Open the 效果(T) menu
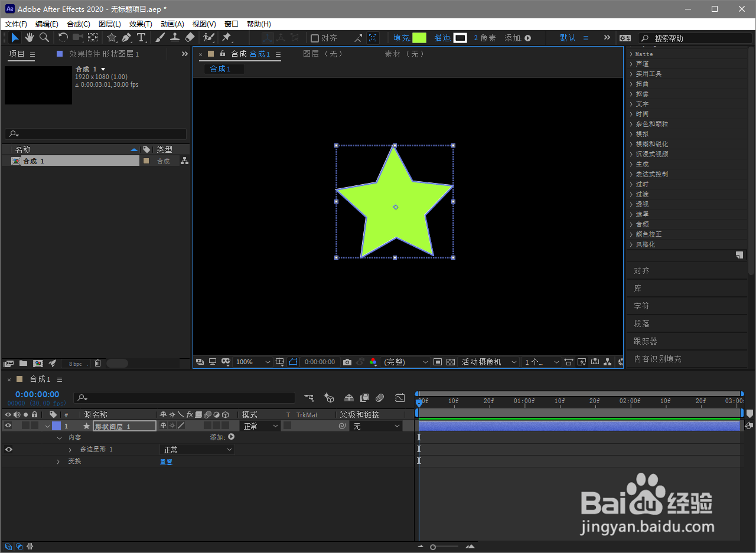Image resolution: width=756 pixels, height=553 pixels. [x=141, y=24]
